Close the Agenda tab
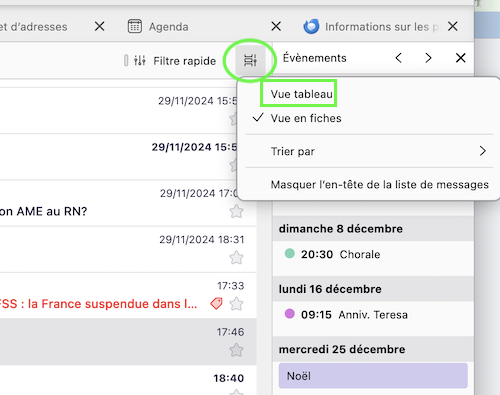 [x=276, y=26]
